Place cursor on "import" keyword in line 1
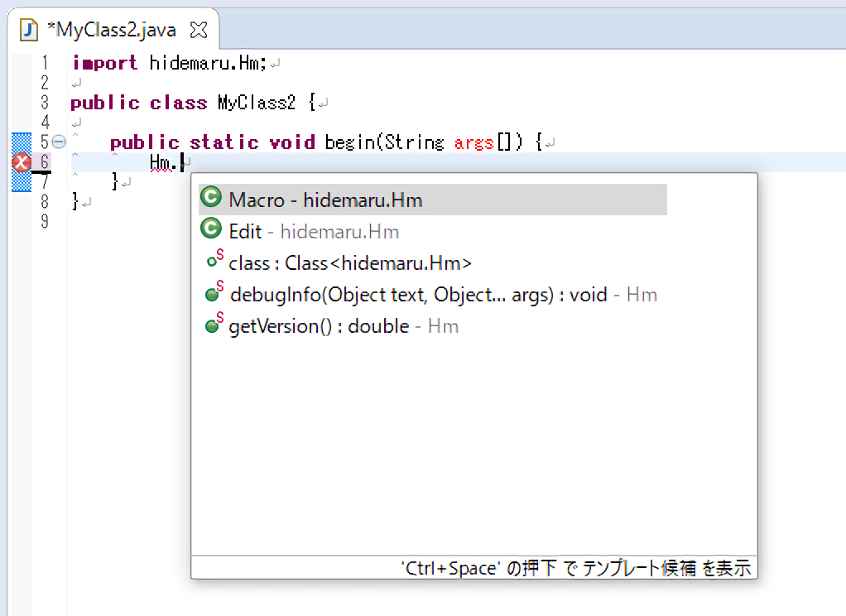This screenshot has height=616, width=846. [104, 63]
